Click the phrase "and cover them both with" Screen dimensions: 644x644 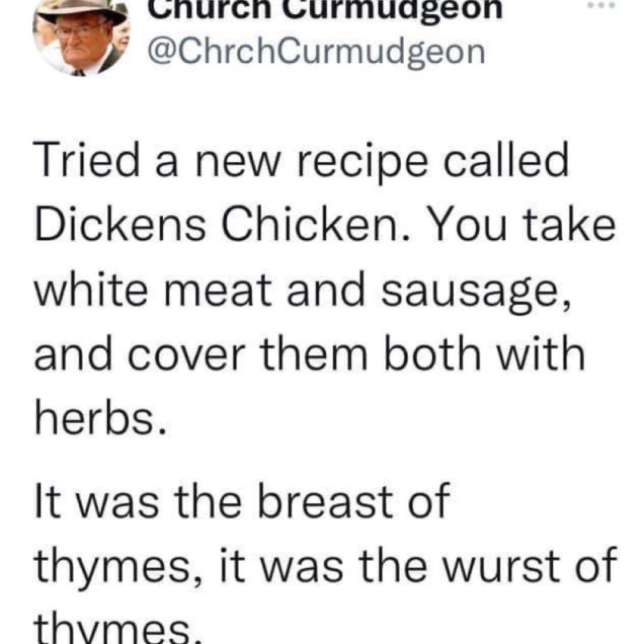[x=309, y=355]
